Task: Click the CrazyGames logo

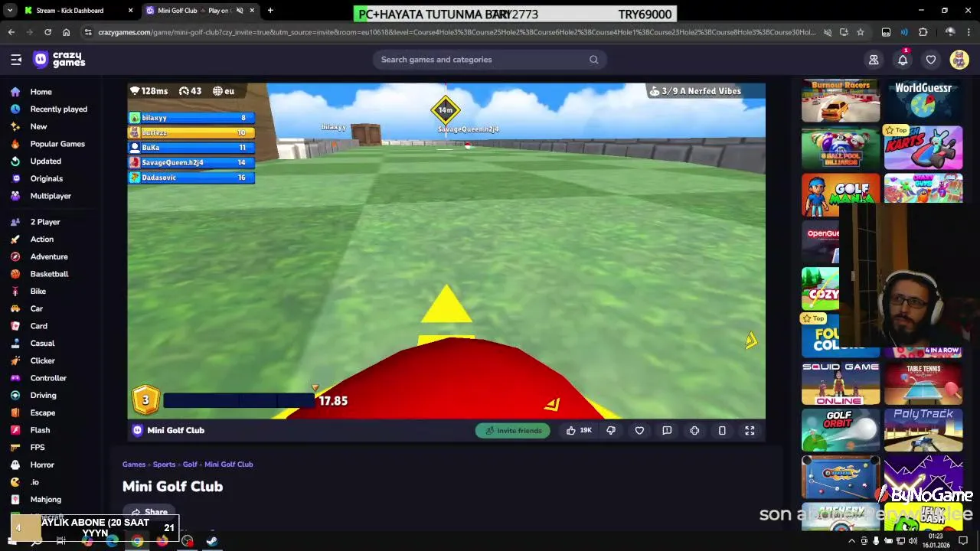Action: [x=59, y=60]
